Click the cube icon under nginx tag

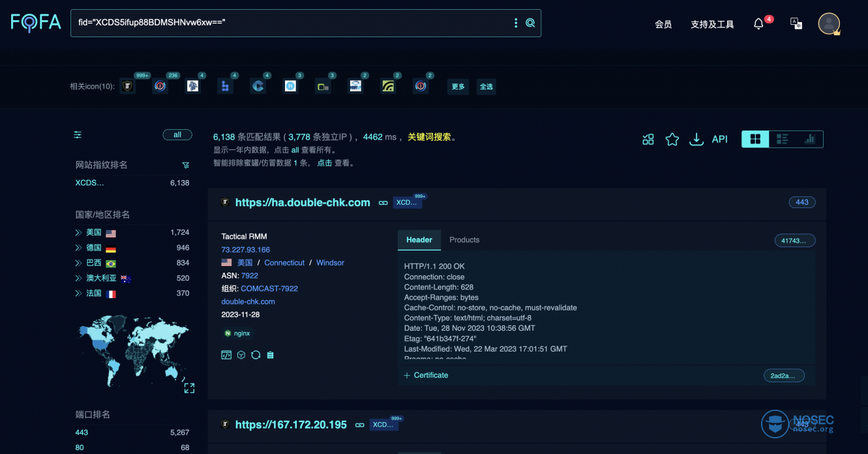[x=241, y=355]
